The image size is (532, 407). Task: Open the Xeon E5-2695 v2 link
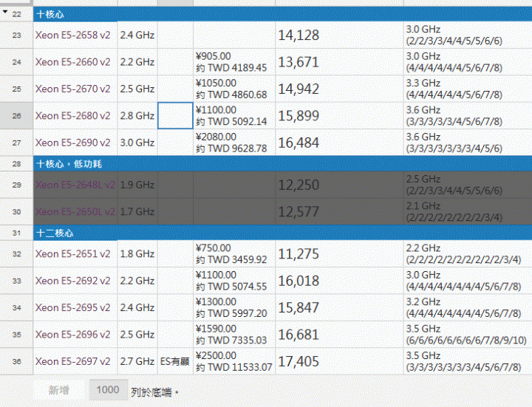[x=73, y=307]
